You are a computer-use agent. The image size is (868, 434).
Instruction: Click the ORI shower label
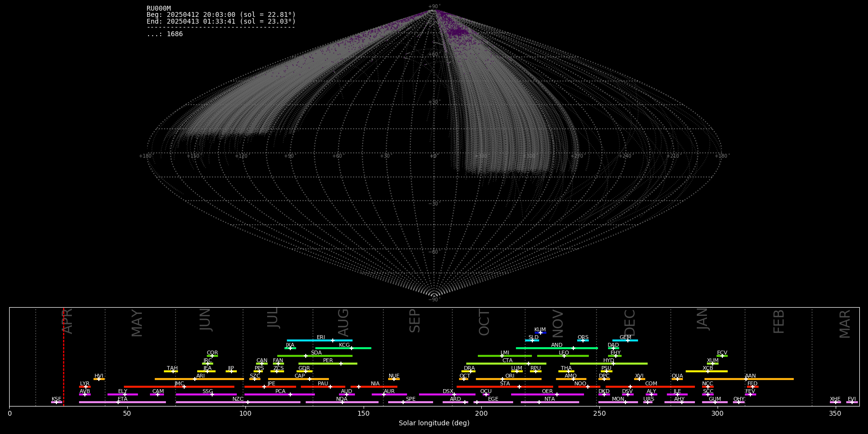pos(510,376)
